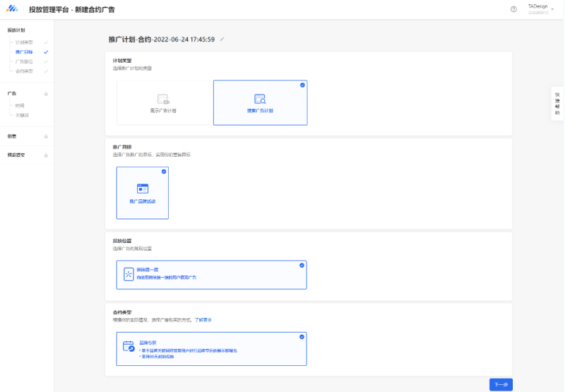Viewport: 565px width, 392px height.
Task: Click the 推广品牌活动 window icon
Action: coord(143,189)
